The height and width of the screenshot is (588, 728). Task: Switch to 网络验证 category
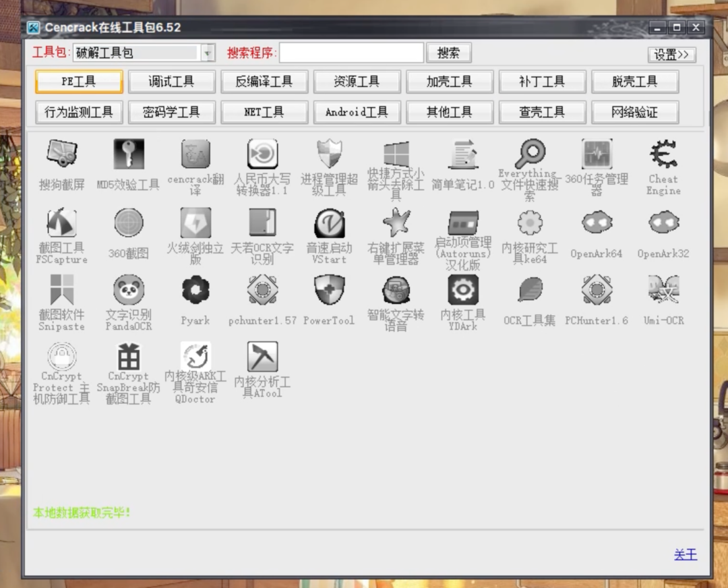click(635, 112)
